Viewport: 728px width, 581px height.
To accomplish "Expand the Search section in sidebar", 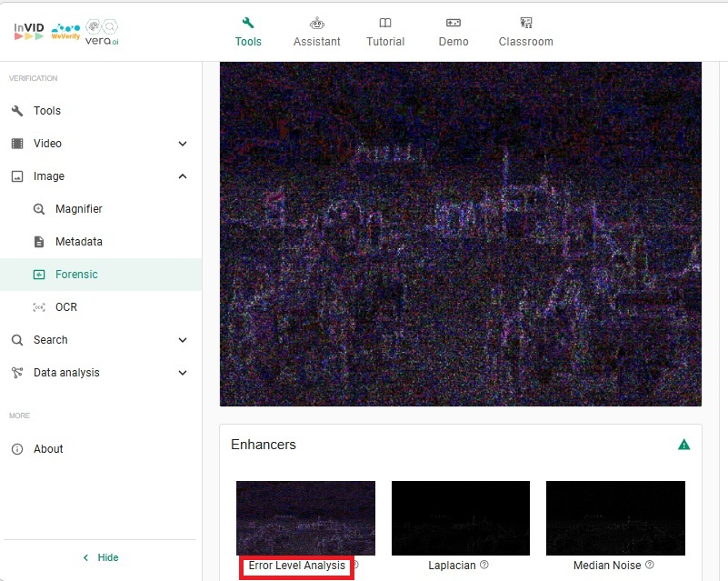I will point(183,340).
